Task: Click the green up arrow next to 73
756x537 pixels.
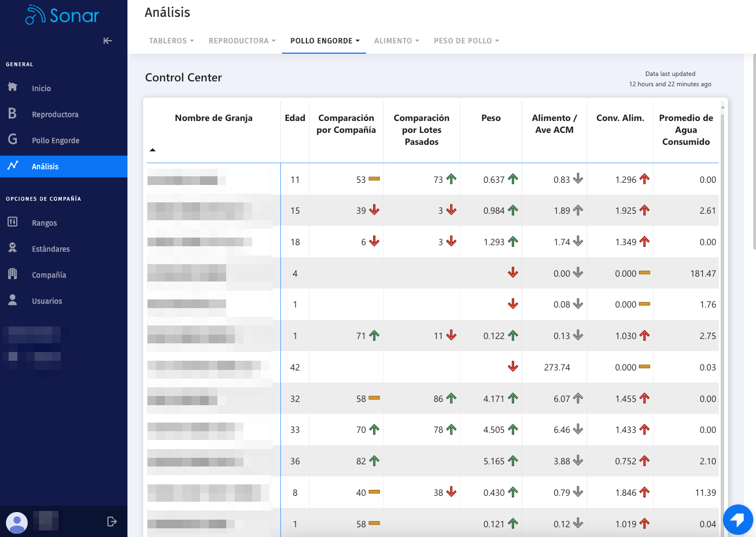Action: [451, 178]
